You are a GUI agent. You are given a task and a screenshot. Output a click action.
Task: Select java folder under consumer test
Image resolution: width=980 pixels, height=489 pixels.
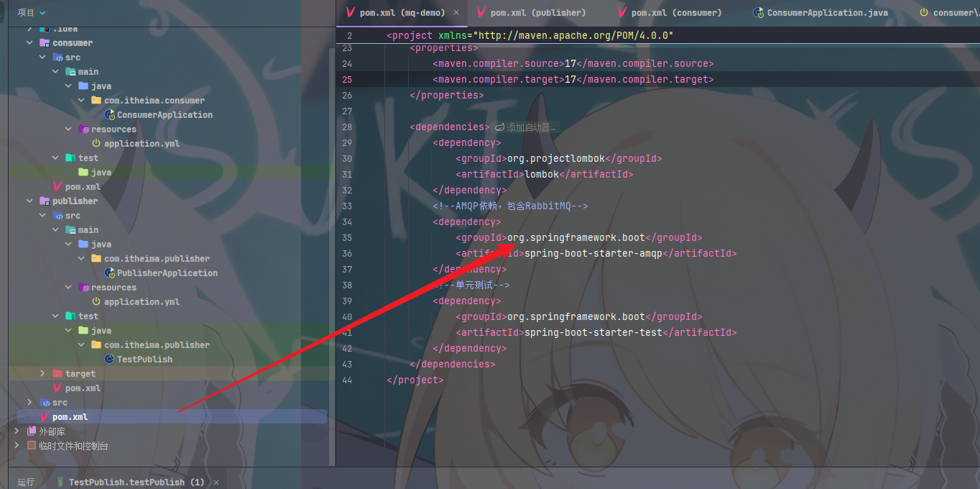[x=101, y=173]
